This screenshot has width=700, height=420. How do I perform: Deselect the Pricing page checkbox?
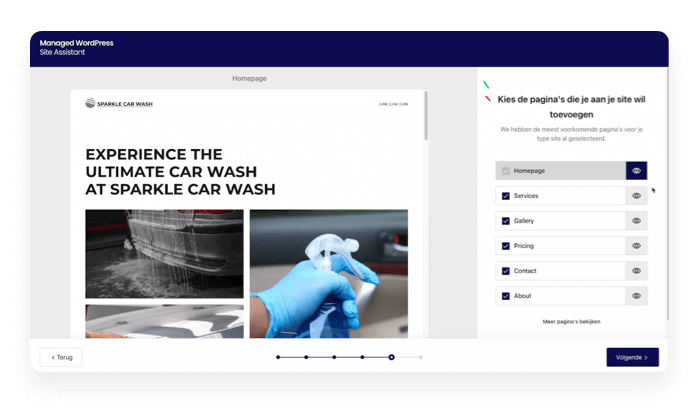[x=506, y=246]
